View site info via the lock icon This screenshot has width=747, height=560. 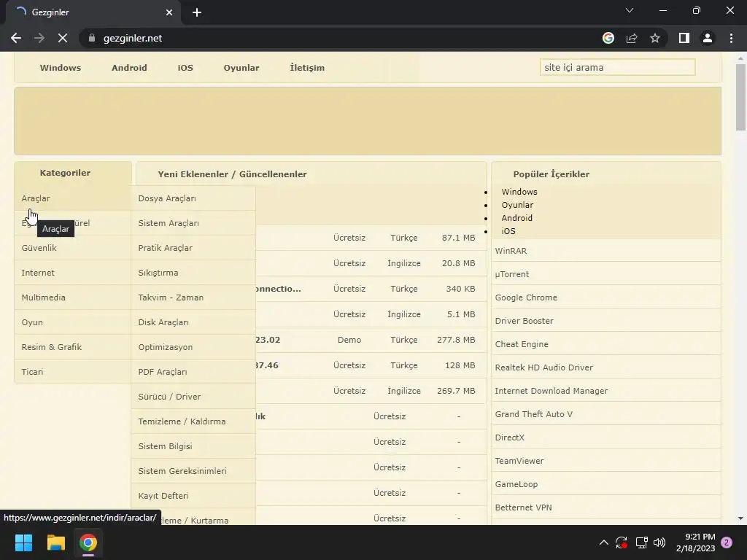[92, 38]
